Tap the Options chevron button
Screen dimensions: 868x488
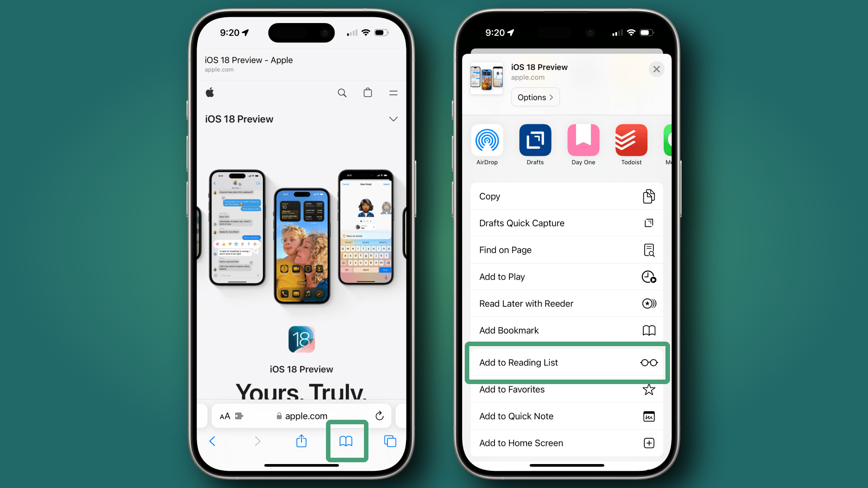tap(535, 97)
